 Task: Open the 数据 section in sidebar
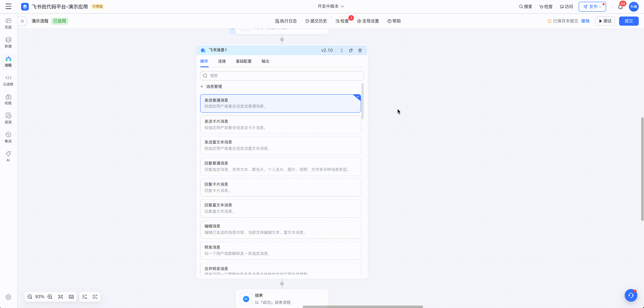point(8,42)
